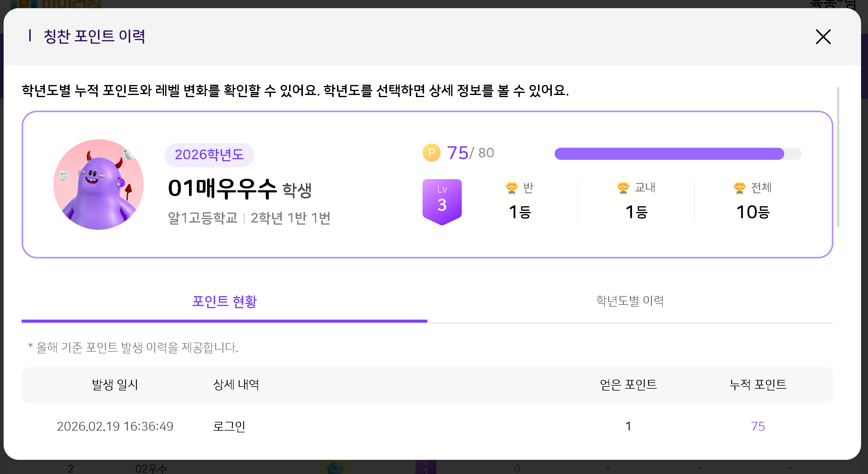This screenshot has width=868, height=474.
Task: Select the 로그인 history row entry
Action: coord(229,426)
